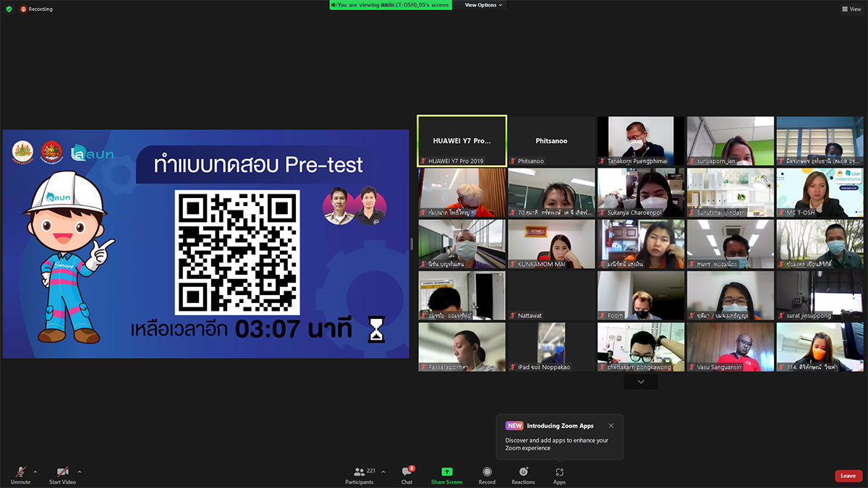This screenshot has width=868, height=488.
Task: Click the green "You are viewing" banner
Action: tap(391, 5)
